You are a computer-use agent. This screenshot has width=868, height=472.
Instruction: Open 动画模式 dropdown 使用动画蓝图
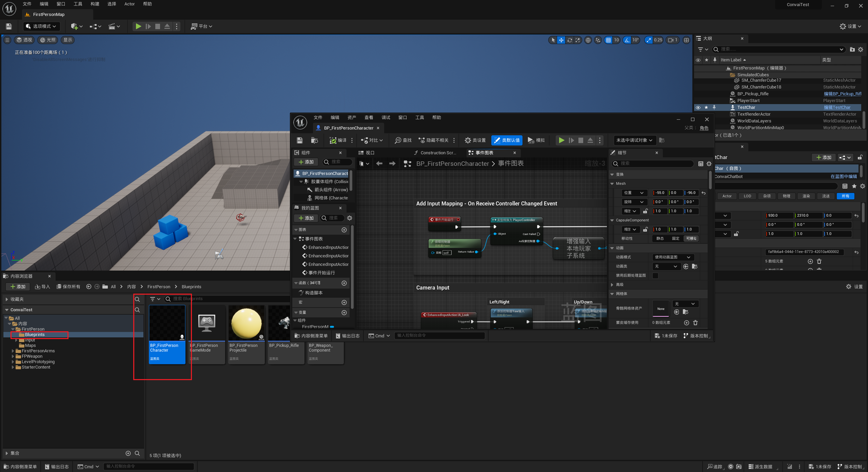click(x=673, y=257)
